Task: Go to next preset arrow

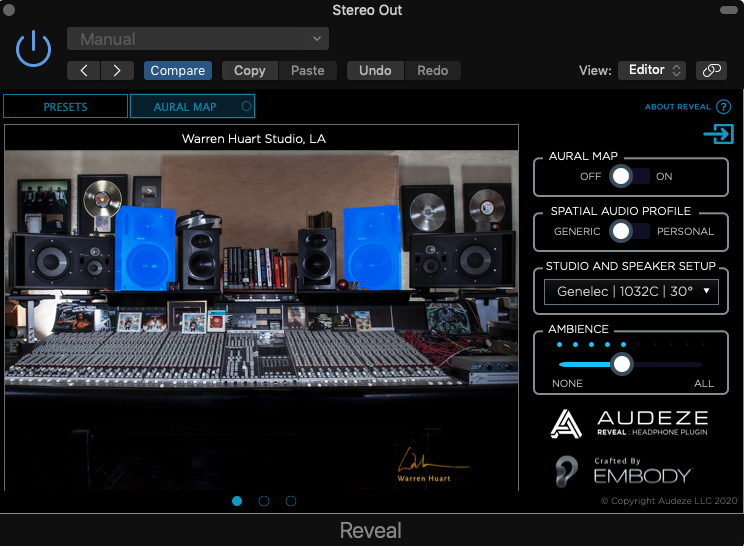Action: point(117,71)
